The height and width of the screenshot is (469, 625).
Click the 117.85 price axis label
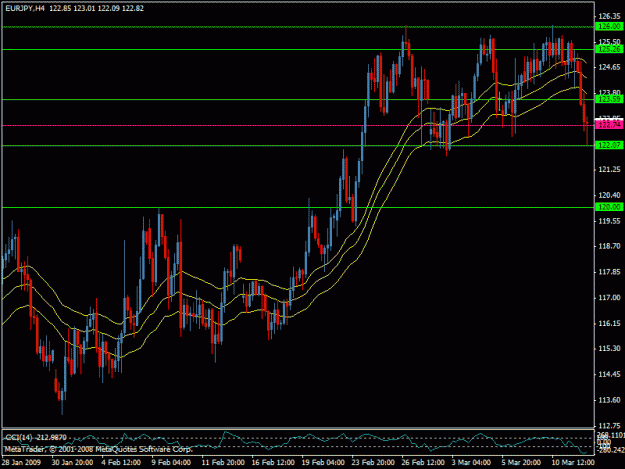[x=609, y=272]
